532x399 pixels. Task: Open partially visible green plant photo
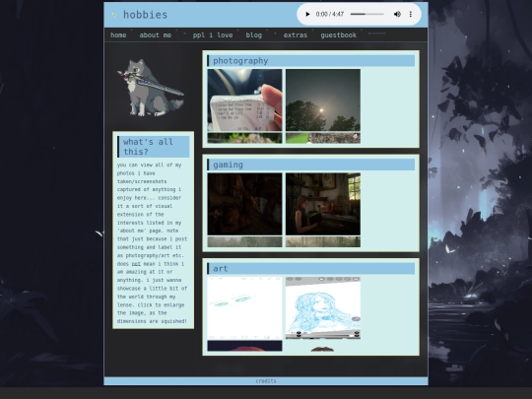pos(244,138)
